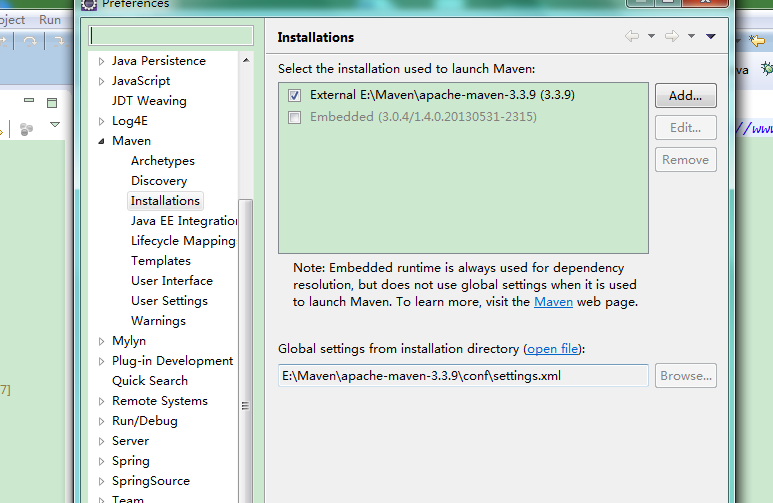Screen dimensions: 773x503
Task: Click the Edit... button
Action: tap(685, 128)
